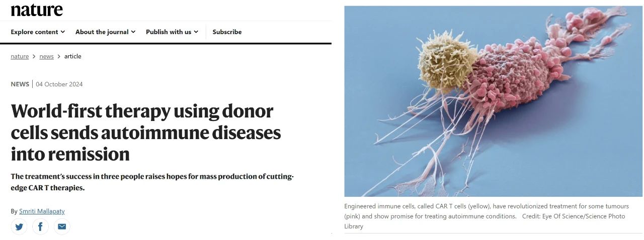Share article on Facebook
This screenshot has height=240, width=644.
coord(40,226)
